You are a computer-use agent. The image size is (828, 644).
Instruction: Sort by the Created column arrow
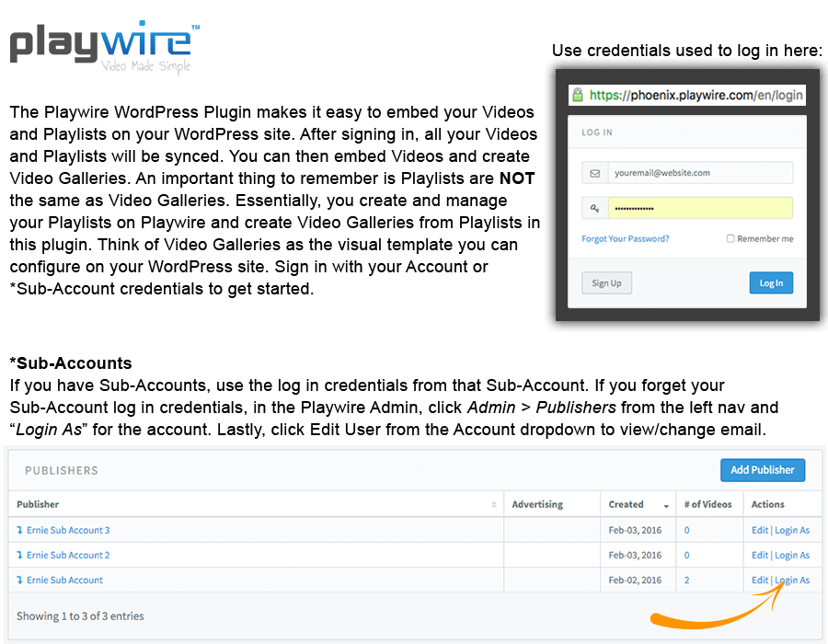[666, 506]
